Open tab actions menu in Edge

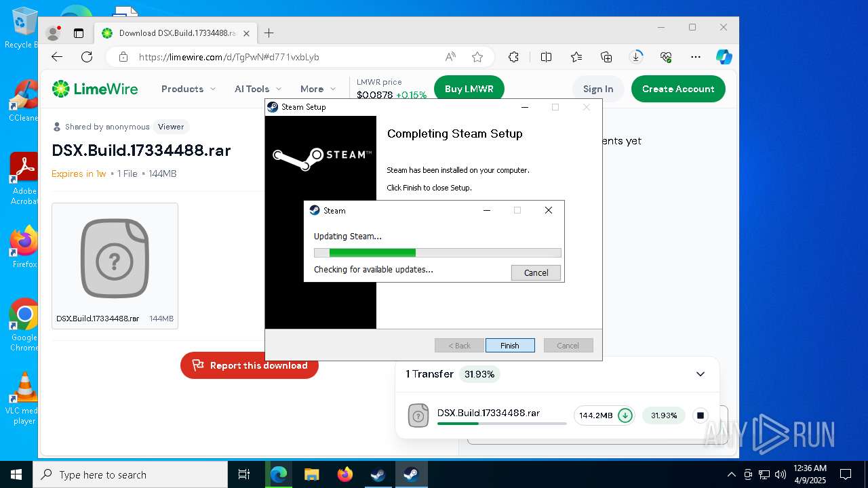point(79,33)
